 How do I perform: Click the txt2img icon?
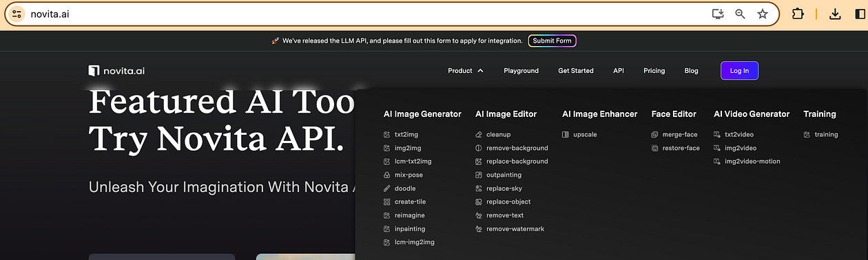(x=387, y=135)
